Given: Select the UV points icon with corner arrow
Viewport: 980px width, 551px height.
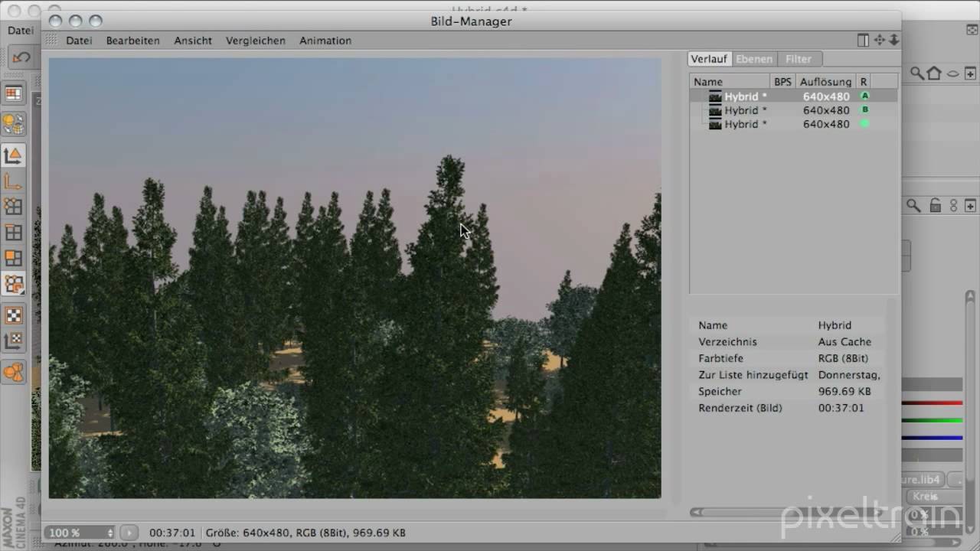Looking at the screenshot, I should [14, 285].
